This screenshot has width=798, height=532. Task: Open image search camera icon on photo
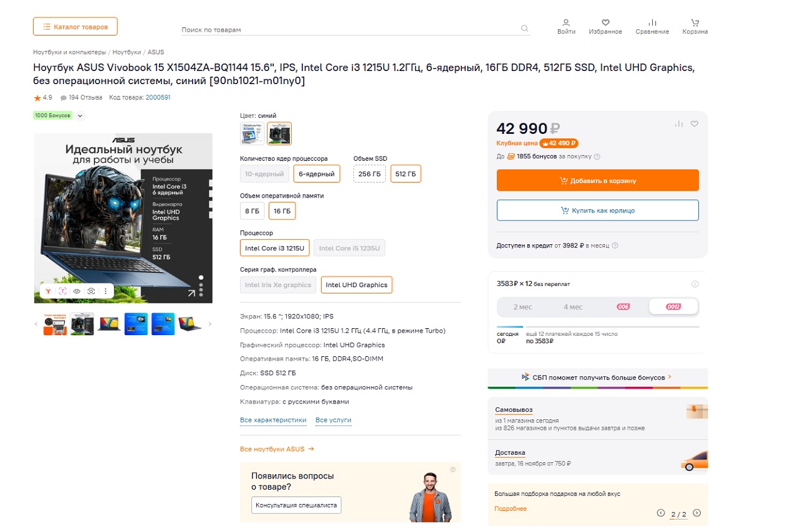coord(91,291)
